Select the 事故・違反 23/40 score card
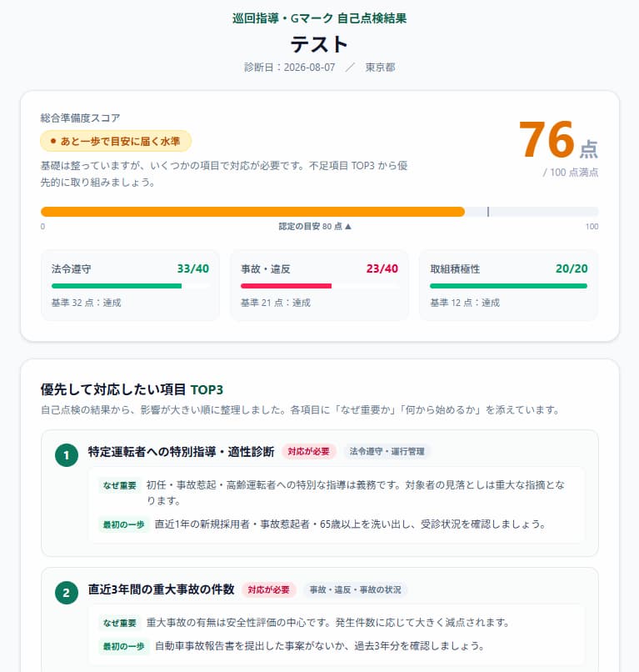Viewport: 639px width, 672px height. (319, 285)
